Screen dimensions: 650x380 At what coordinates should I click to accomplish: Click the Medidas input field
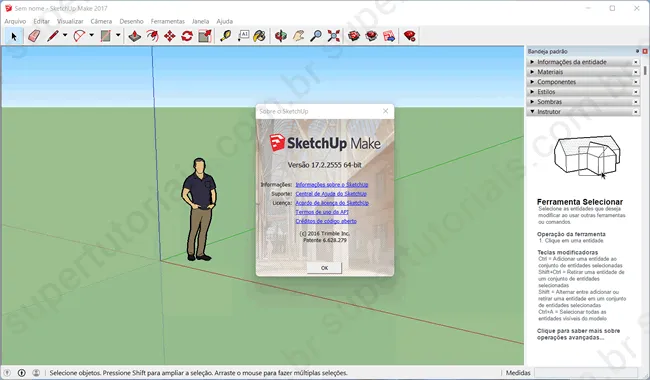[586, 373]
